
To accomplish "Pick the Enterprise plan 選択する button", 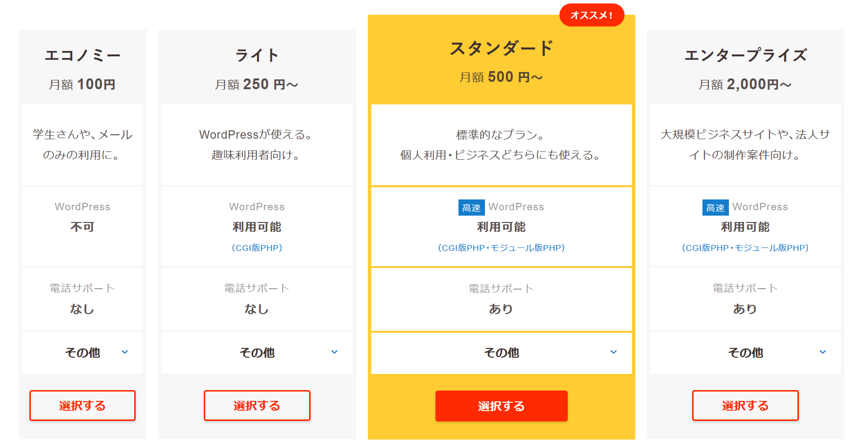I will click(745, 405).
